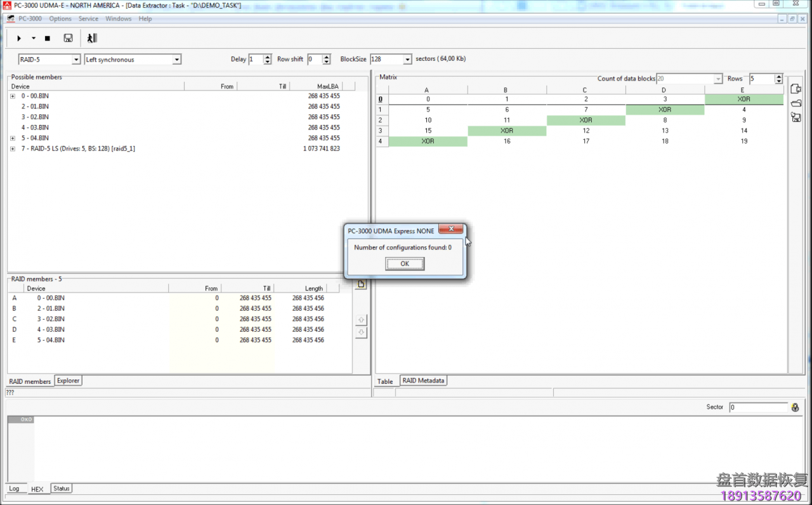The width and height of the screenshot is (812, 505).
Task: Switch to the RAID Metadata tab
Action: pos(423,381)
